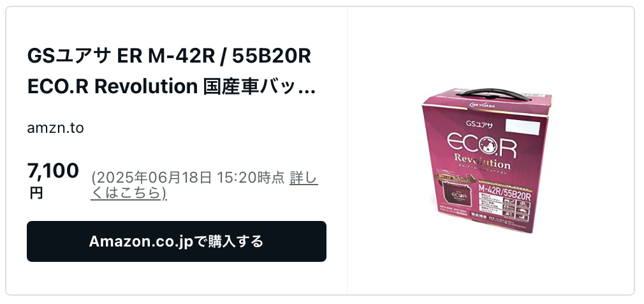Click the Amazon.co.jpで購入する button
This screenshot has width=644, height=304.
tap(177, 241)
